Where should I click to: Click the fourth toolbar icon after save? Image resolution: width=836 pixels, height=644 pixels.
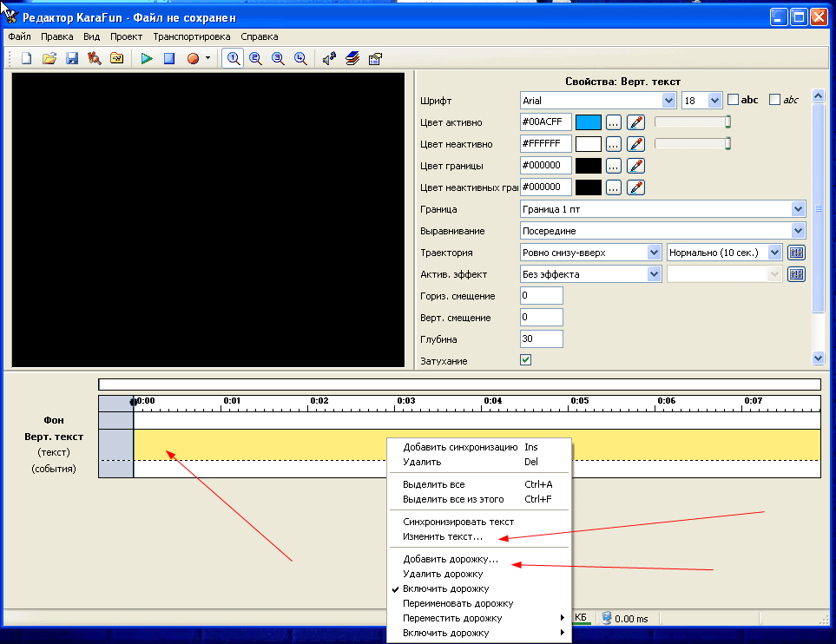point(95,59)
